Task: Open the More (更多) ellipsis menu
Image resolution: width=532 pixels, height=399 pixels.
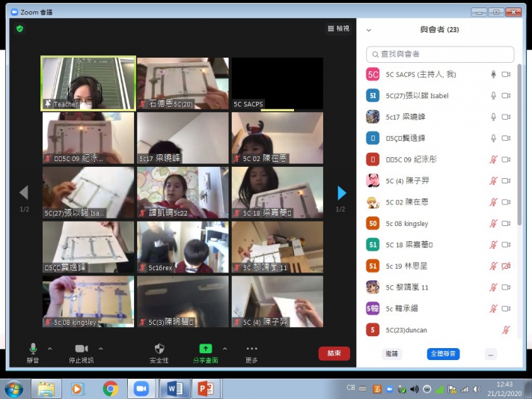Action: pos(251,349)
